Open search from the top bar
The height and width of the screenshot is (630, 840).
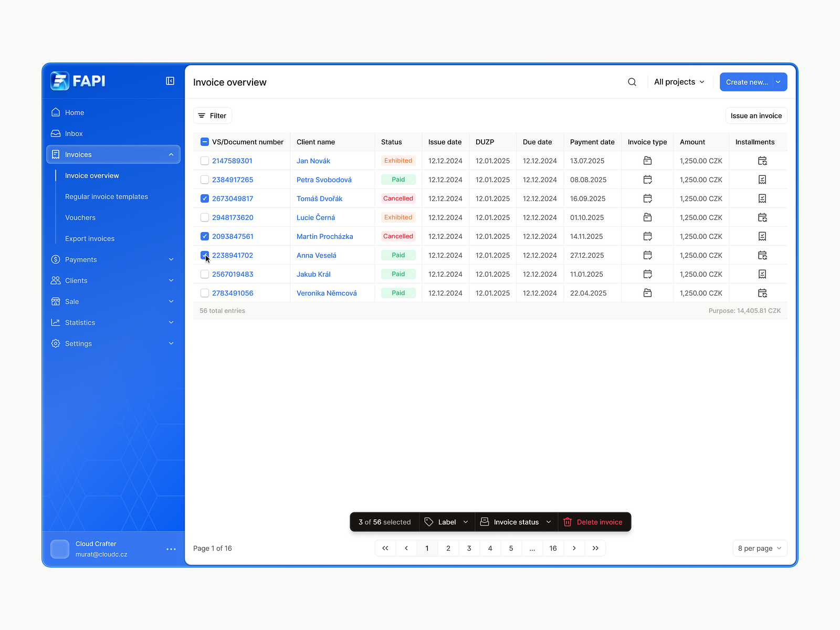[x=632, y=82]
